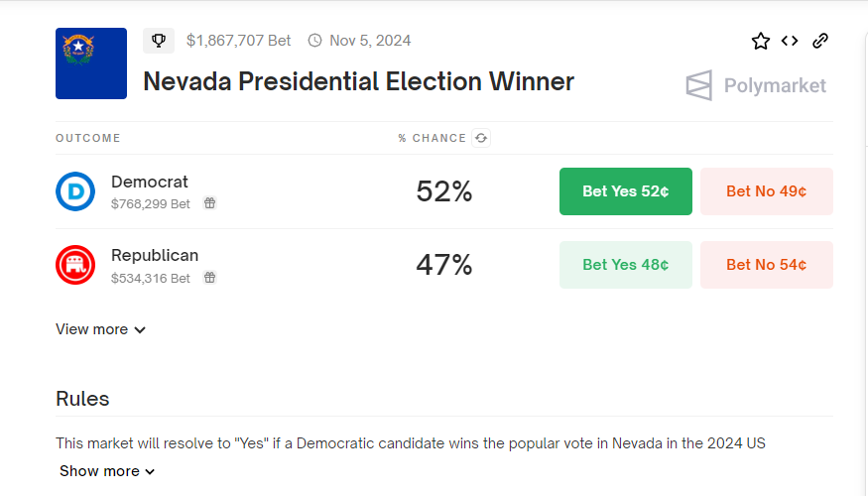868x496 pixels.
Task: Click the Republican elephant logo icon
Action: (75, 265)
